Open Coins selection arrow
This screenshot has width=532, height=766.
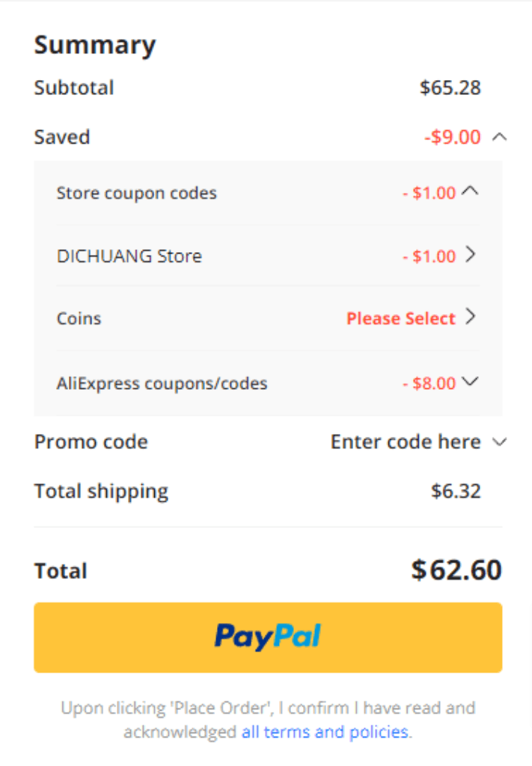click(471, 316)
